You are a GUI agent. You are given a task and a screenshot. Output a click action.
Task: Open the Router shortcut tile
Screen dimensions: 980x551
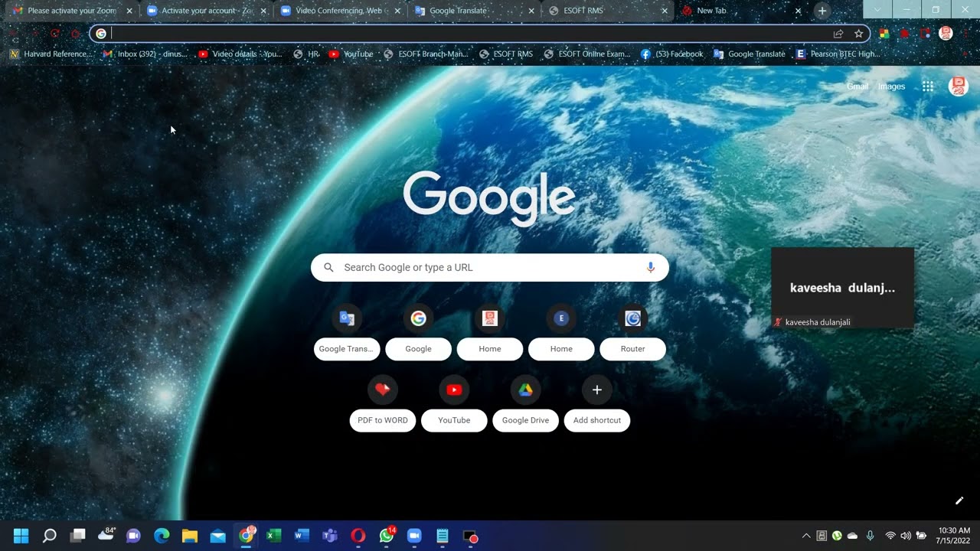coord(633,333)
